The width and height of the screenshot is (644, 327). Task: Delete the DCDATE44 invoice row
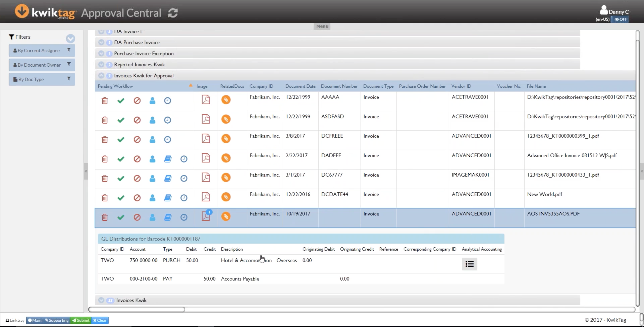click(x=105, y=198)
